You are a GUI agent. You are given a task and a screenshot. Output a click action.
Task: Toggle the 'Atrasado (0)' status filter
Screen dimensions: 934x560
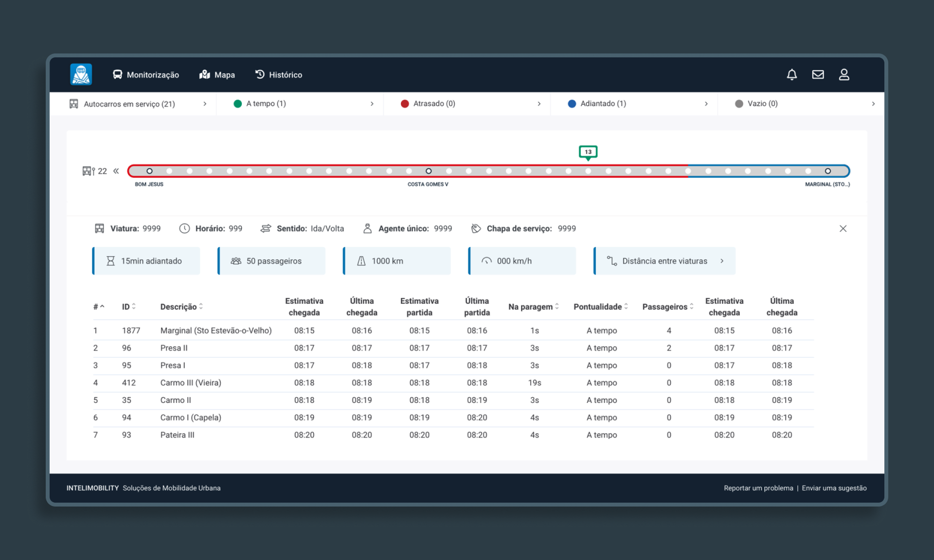434,104
